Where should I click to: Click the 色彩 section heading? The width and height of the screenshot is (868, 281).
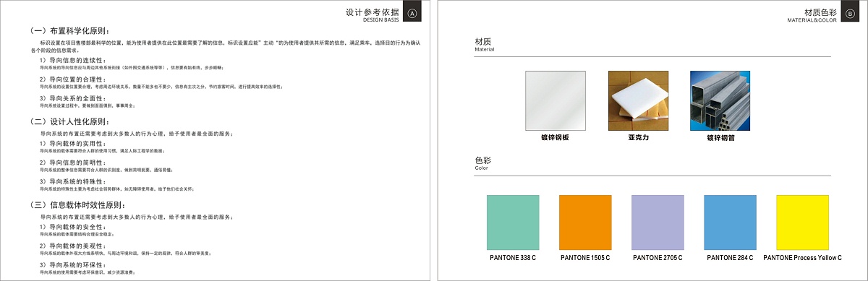tap(483, 160)
